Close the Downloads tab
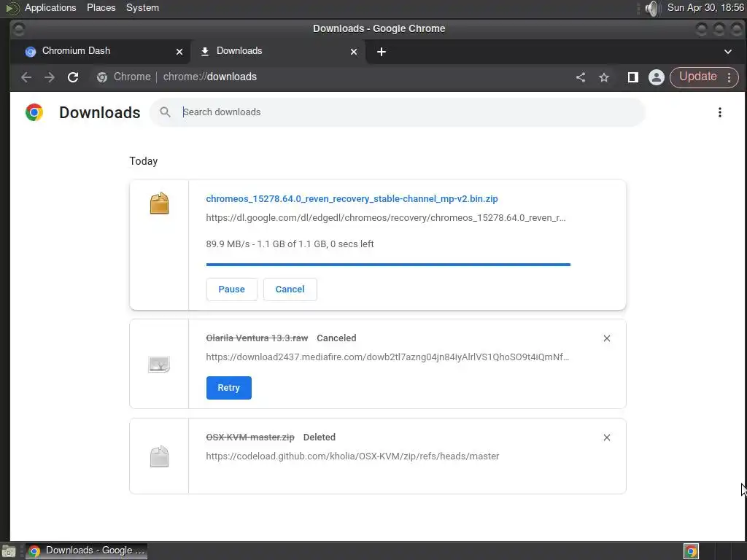 (x=354, y=52)
